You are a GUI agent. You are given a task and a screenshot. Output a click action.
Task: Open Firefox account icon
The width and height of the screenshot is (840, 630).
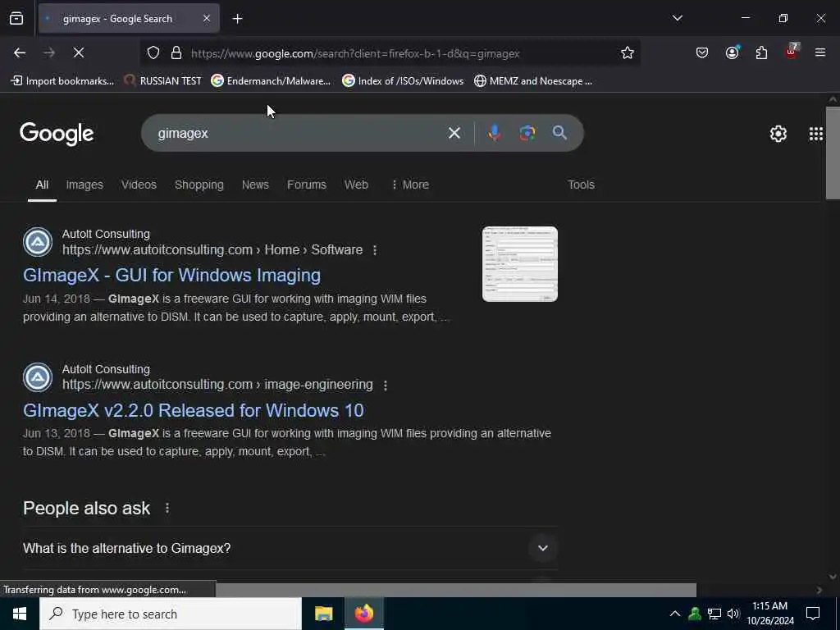(x=732, y=52)
